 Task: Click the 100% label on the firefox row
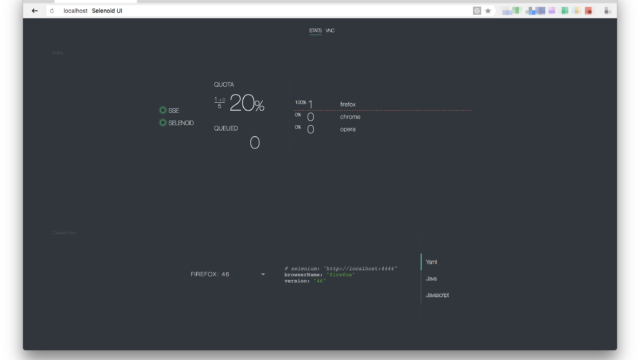300,102
